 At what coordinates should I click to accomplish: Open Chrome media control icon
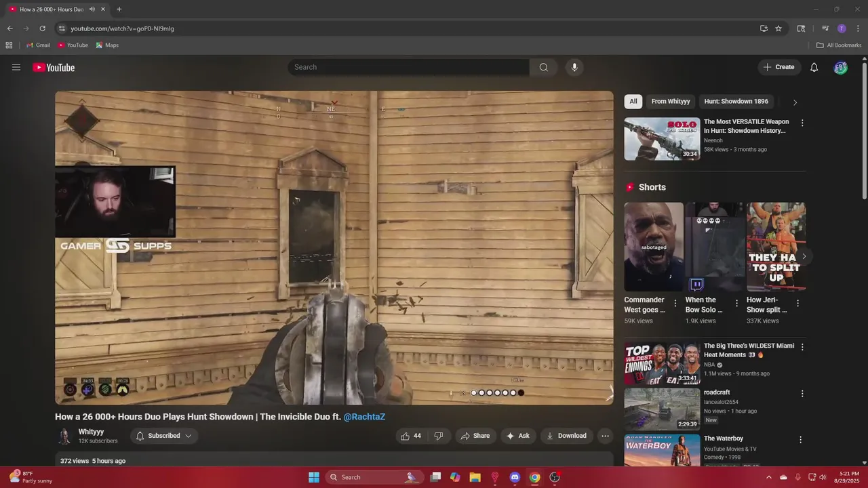[x=825, y=28]
